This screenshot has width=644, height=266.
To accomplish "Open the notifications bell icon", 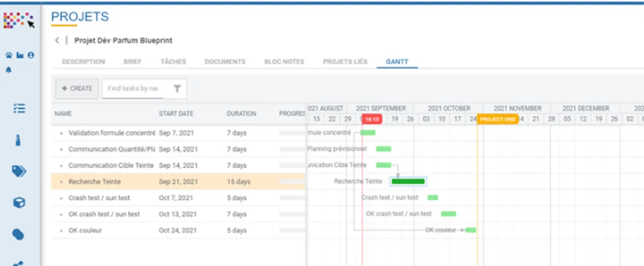I will [9, 70].
